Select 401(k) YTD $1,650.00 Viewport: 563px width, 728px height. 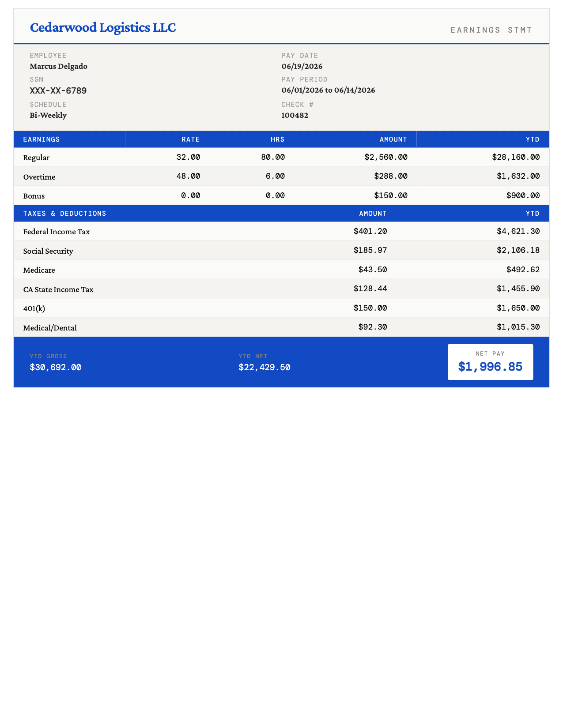[518, 308]
